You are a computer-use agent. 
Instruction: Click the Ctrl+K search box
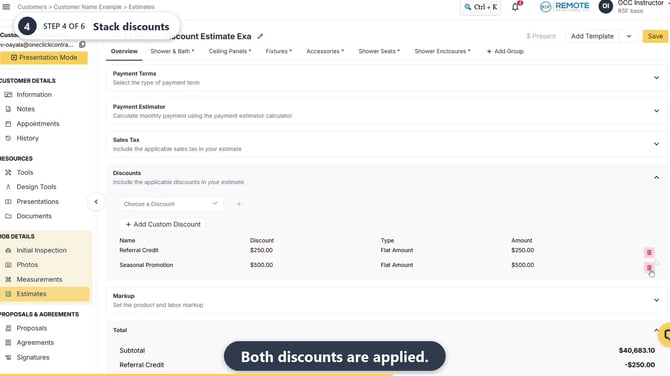click(x=481, y=7)
